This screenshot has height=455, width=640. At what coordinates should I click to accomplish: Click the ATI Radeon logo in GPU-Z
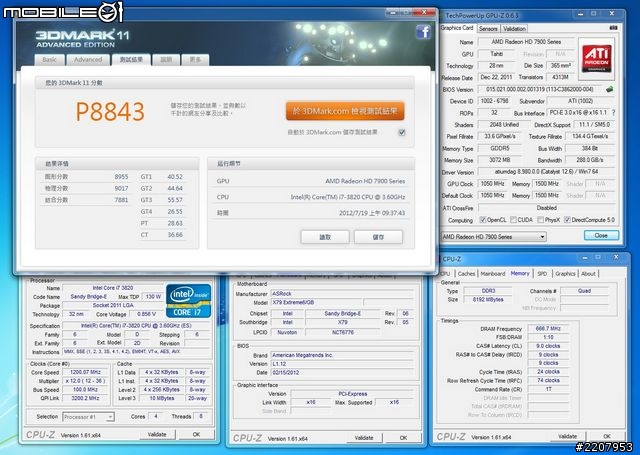tap(596, 58)
